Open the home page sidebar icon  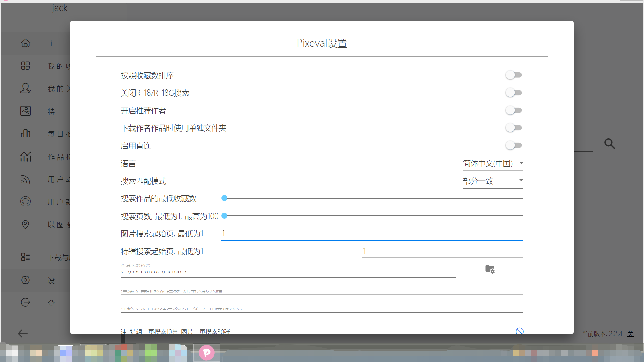tap(25, 43)
